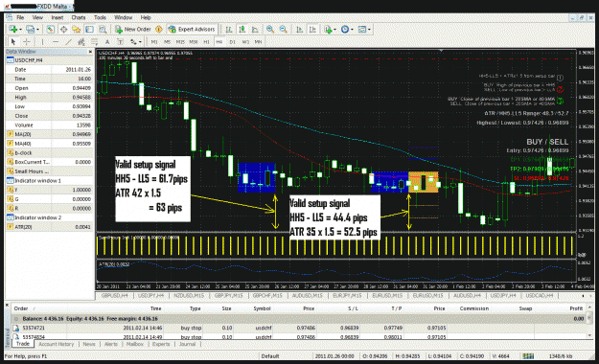Select the Text 'A' drawing tool

tap(107, 41)
